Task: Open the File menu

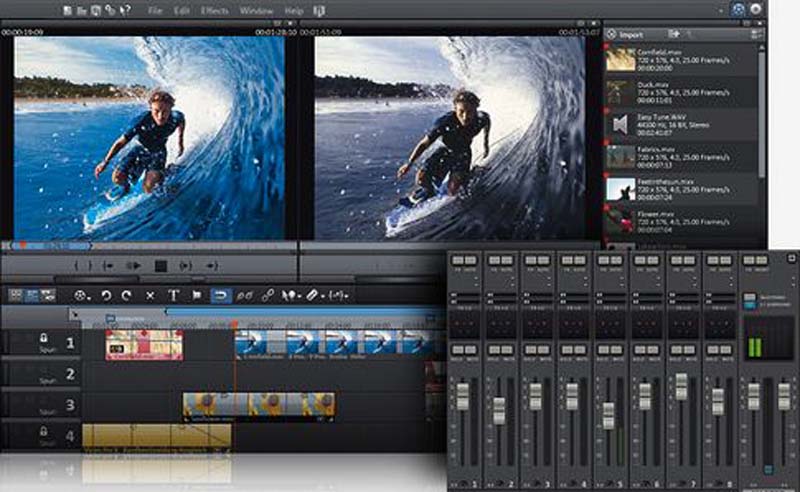Action: click(155, 11)
